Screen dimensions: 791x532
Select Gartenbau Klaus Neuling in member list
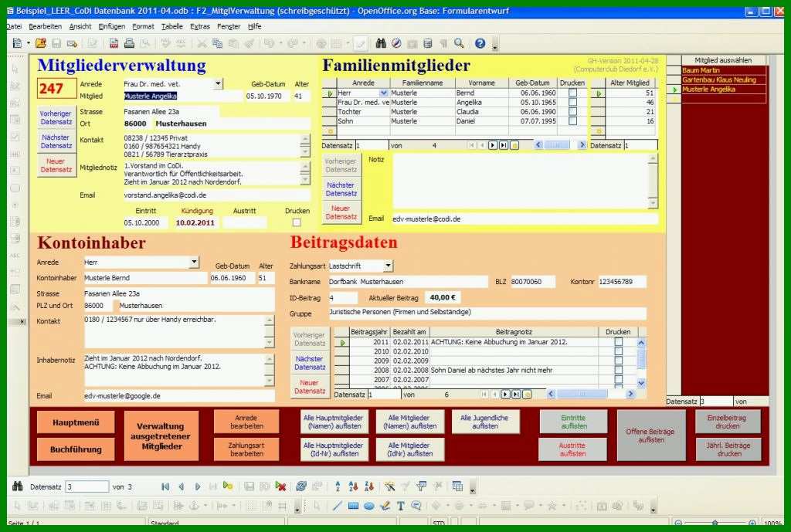(x=723, y=80)
